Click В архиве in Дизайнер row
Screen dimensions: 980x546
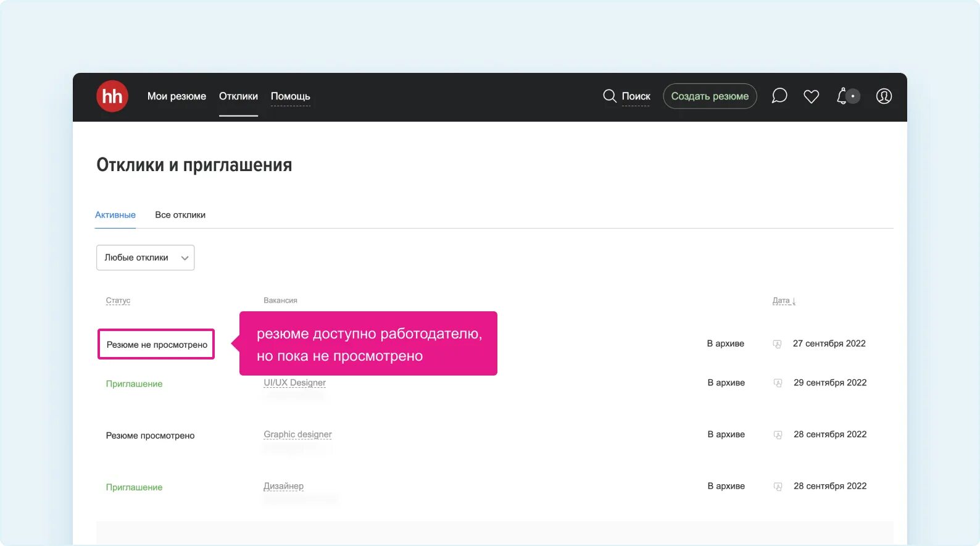click(x=726, y=487)
